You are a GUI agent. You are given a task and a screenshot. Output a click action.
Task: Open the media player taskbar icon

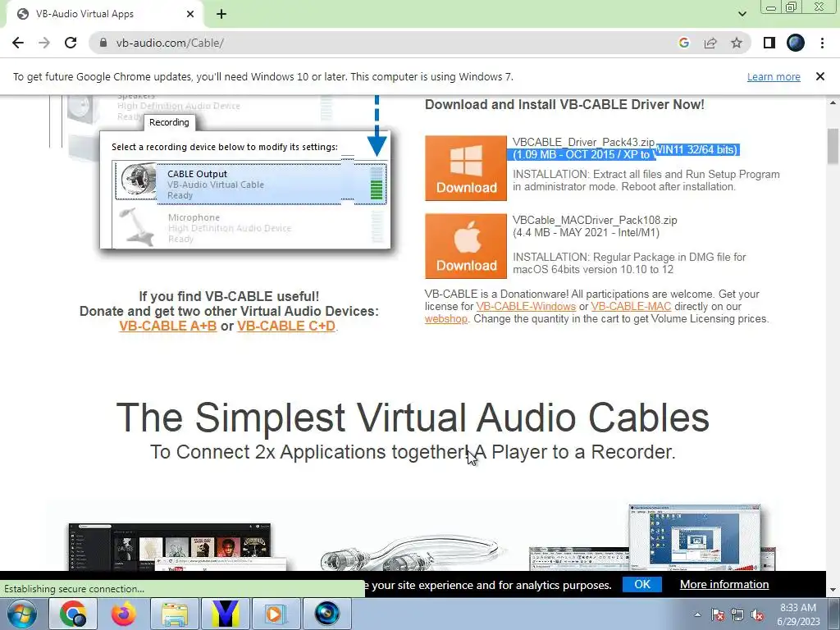[x=276, y=614]
